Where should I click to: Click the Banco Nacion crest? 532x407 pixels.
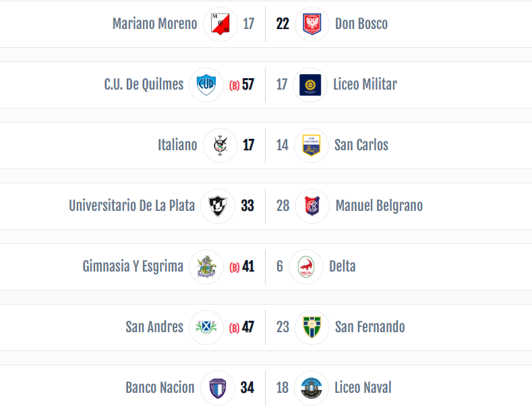(218, 388)
